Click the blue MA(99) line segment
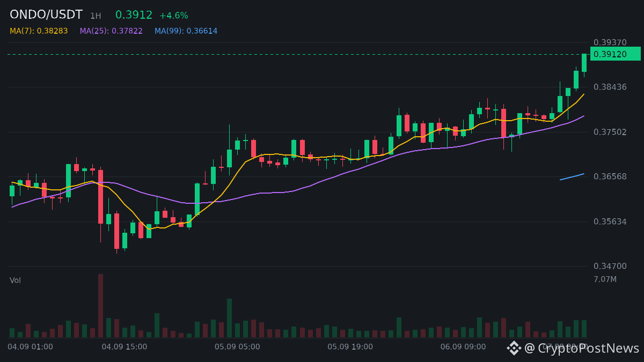This screenshot has width=644, height=362. (572, 176)
